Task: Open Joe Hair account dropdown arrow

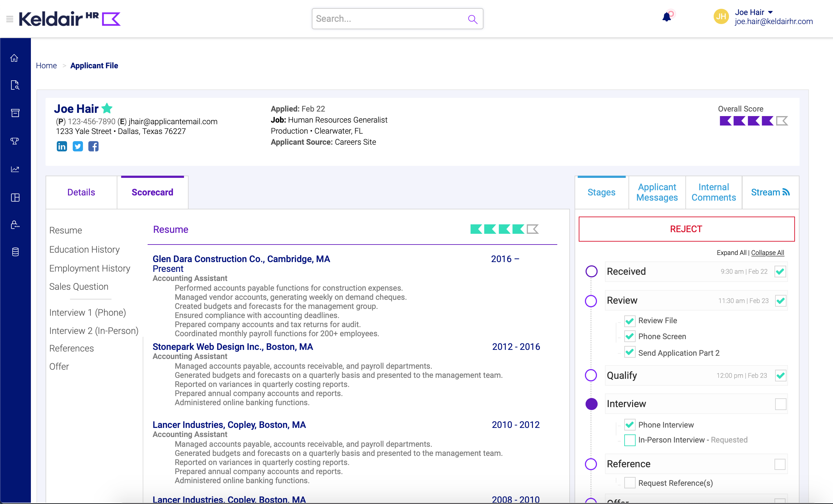Action: [x=771, y=12]
